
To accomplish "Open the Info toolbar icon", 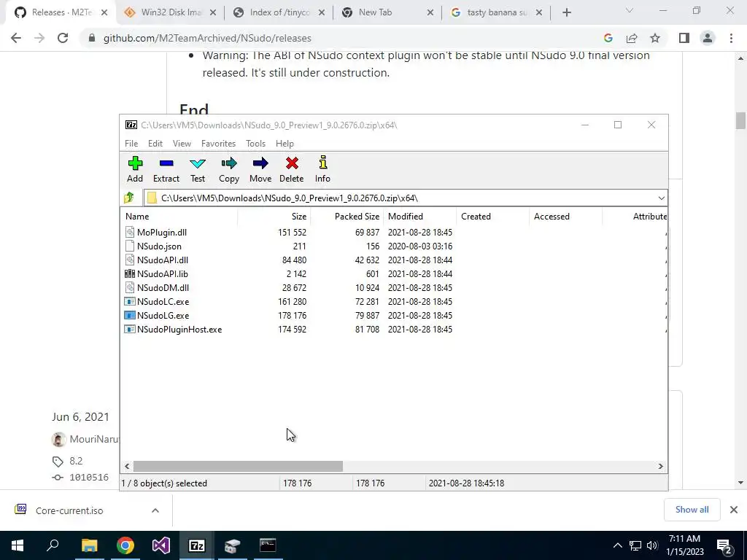I will (323, 163).
